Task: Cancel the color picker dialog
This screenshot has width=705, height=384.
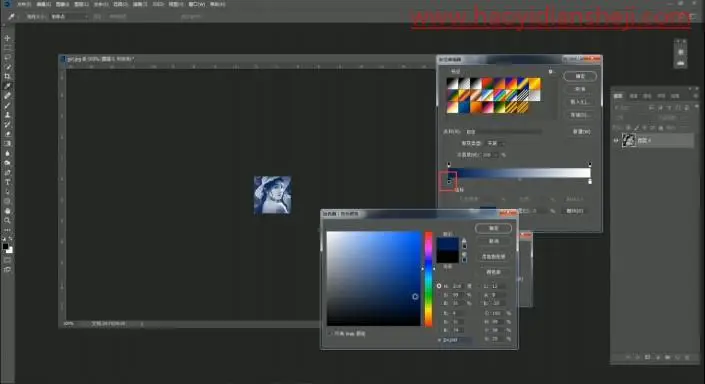Action: pyautogui.click(x=493, y=241)
